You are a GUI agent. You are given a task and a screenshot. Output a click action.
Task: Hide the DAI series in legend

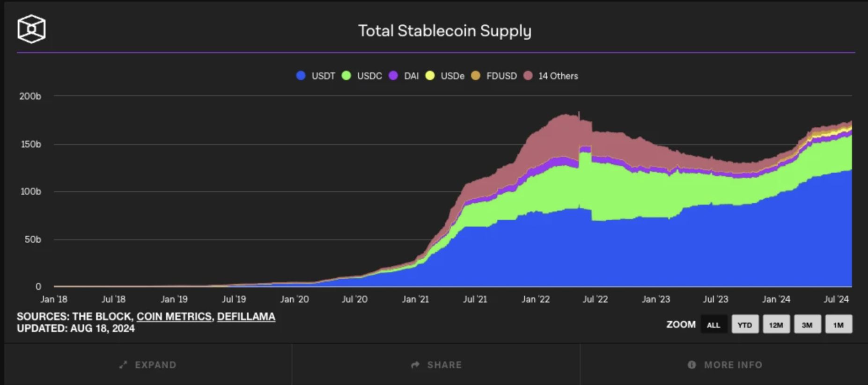404,76
